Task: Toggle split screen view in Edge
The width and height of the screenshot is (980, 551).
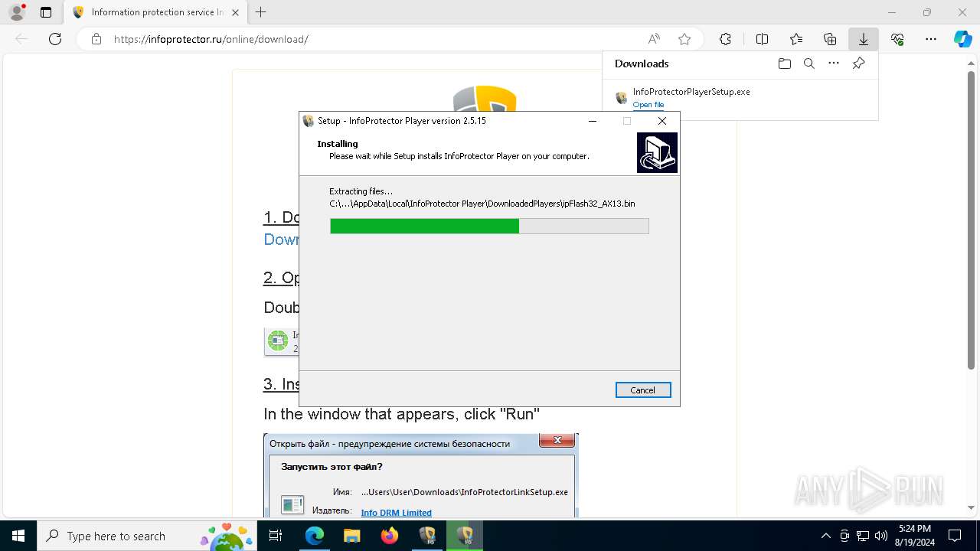Action: 762,39
